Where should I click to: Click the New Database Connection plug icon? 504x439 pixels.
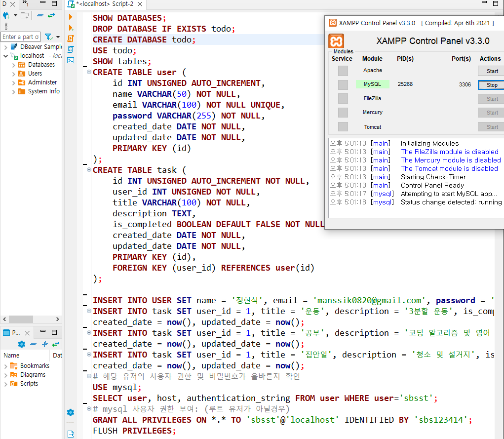click(x=6, y=15)
